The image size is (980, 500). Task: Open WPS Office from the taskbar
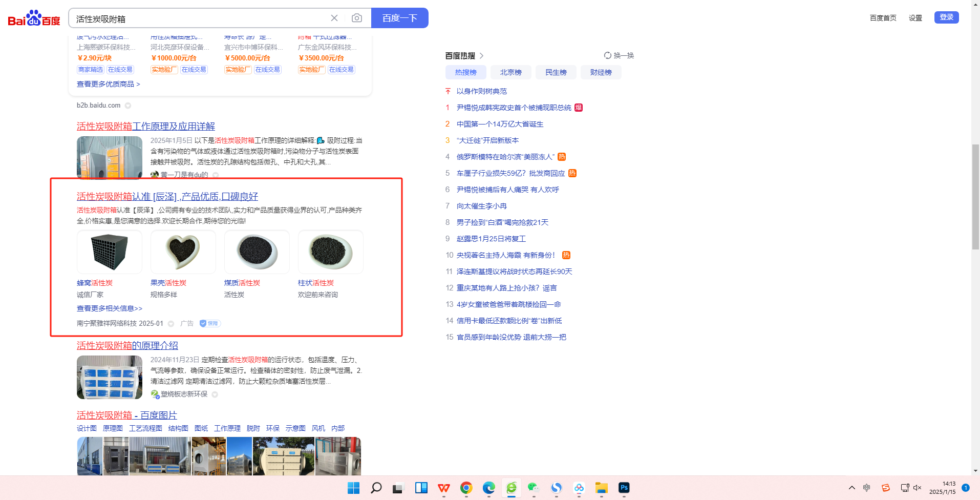point(443,488)
